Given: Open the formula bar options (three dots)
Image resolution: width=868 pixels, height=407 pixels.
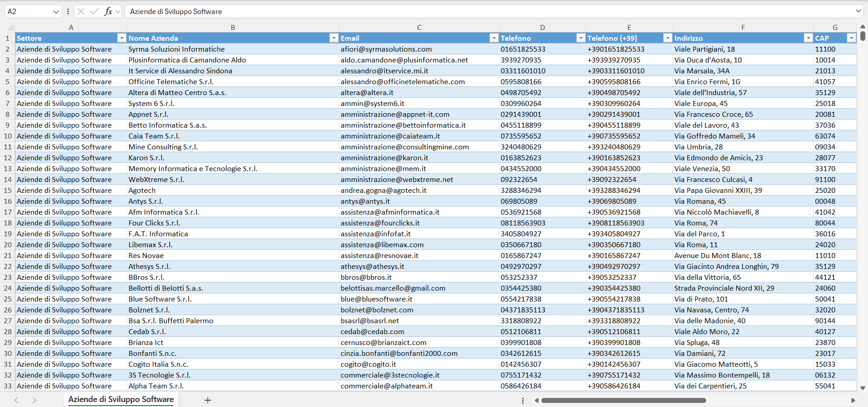Looking at the screenshot, I should pos(68,11).
